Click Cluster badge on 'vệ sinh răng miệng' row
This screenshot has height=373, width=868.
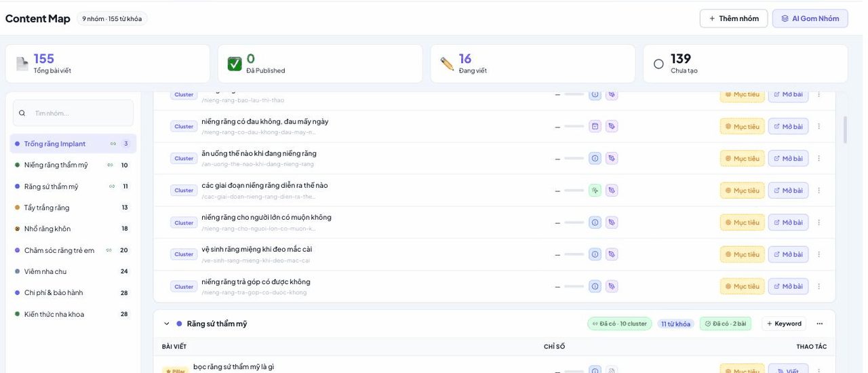tap(184, 254)
